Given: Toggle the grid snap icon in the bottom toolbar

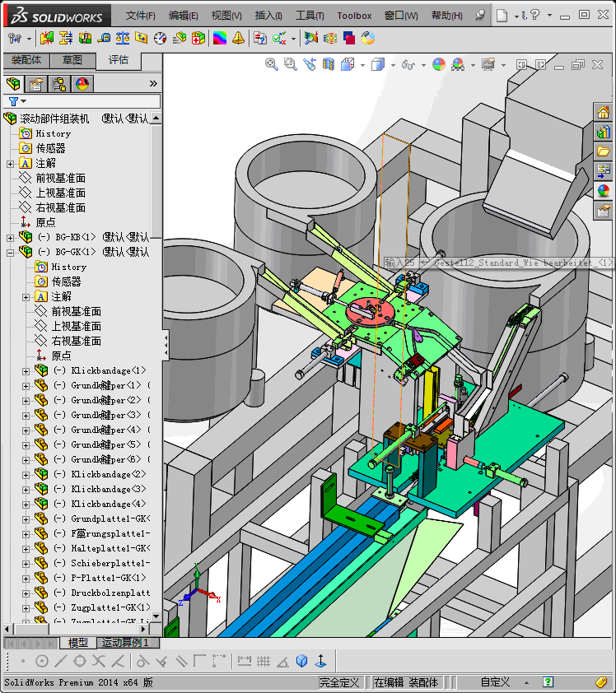Looking at the screenshot, I should click(264, 661).
